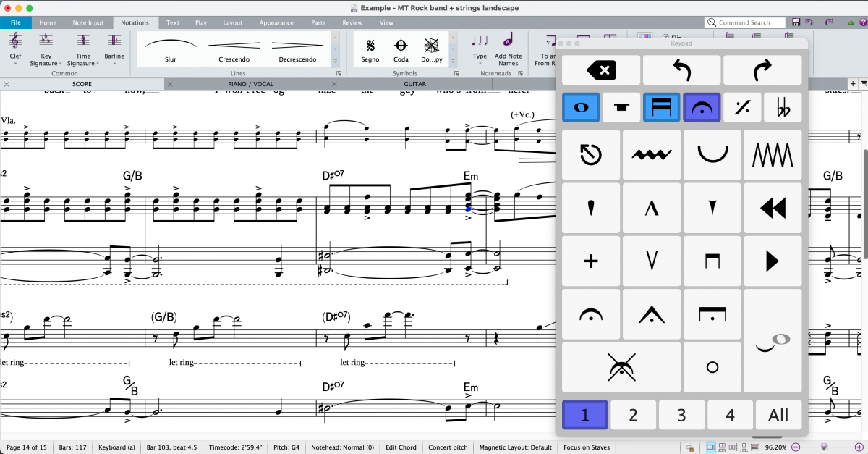Open the Clef dropdown

tap(15, 51)
